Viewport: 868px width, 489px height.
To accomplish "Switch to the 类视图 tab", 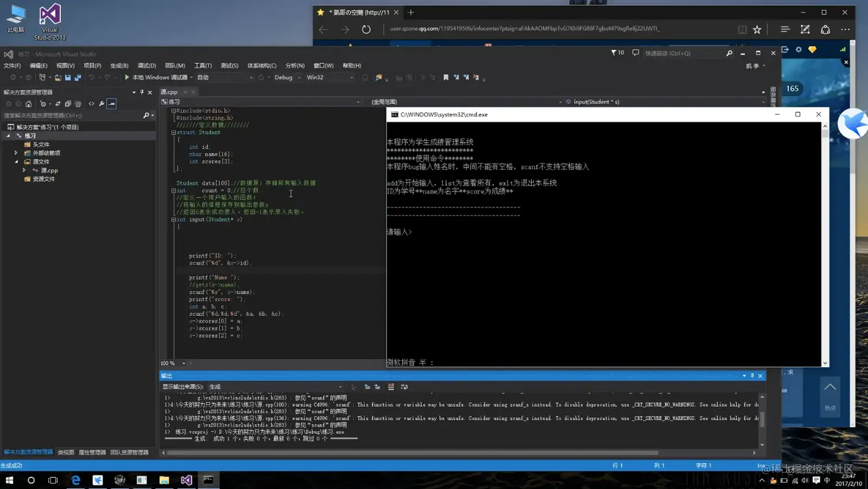I will click(66, 452).
